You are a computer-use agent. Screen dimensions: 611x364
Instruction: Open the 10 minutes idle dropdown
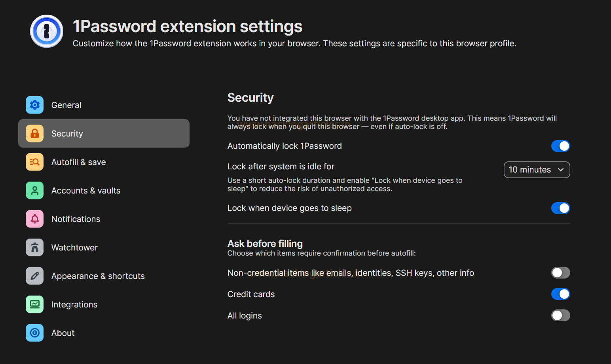coord(537,170)
